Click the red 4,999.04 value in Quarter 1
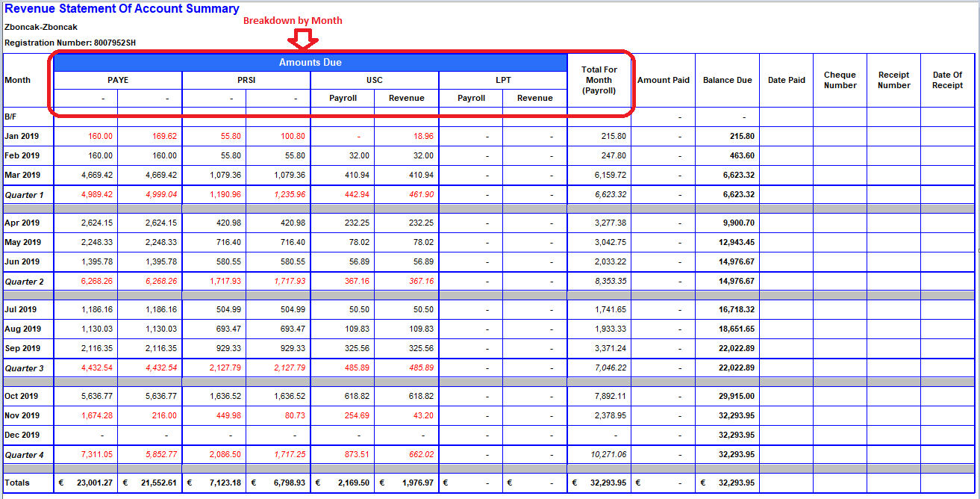The width and height of the screenshot is (980, 499). click(160, 194)
